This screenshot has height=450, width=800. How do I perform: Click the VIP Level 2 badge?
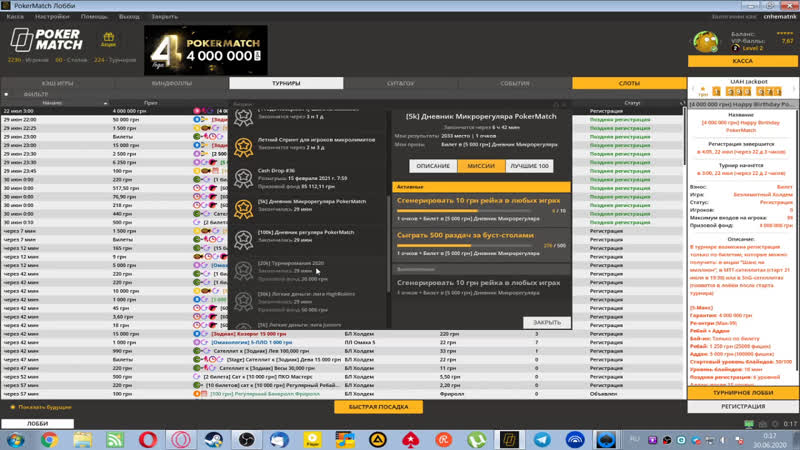pos(747,48)
